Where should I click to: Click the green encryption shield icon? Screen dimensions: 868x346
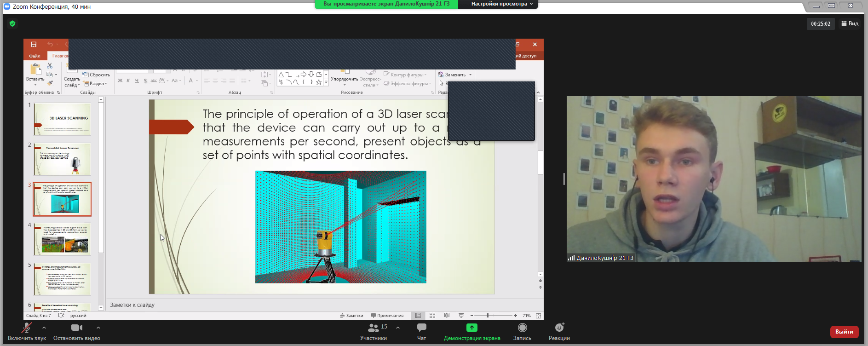point(12,23)
